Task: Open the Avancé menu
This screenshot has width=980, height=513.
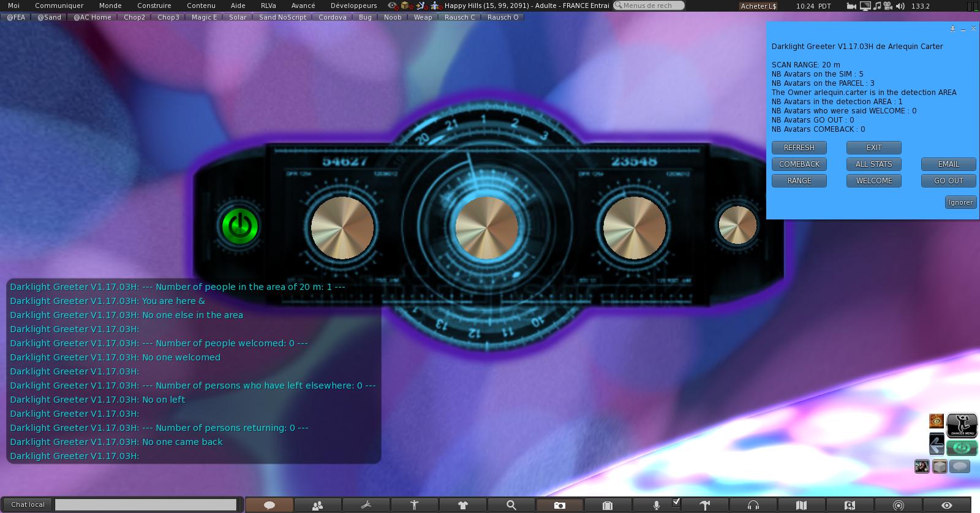Action: pos(303,6)
